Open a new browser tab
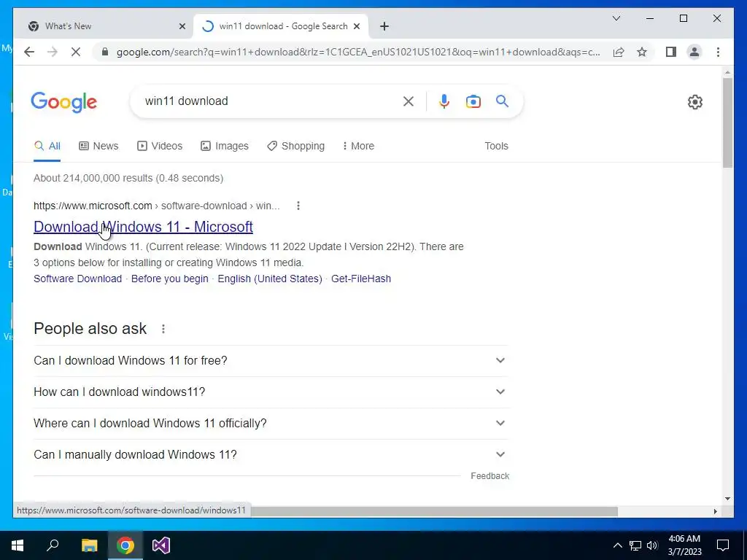 (384, 26)
